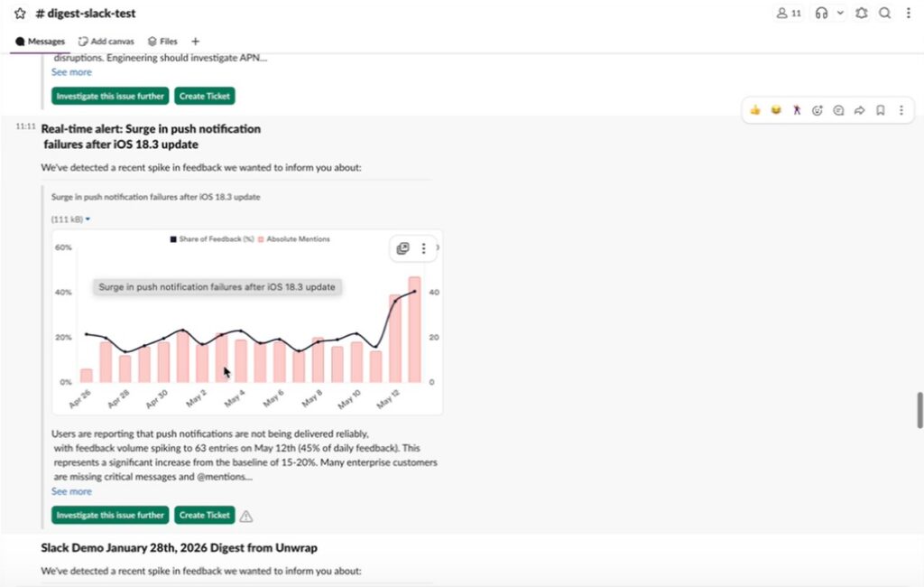Switch to the Files tab
924x587 pixels.
[x=162, y=41]
